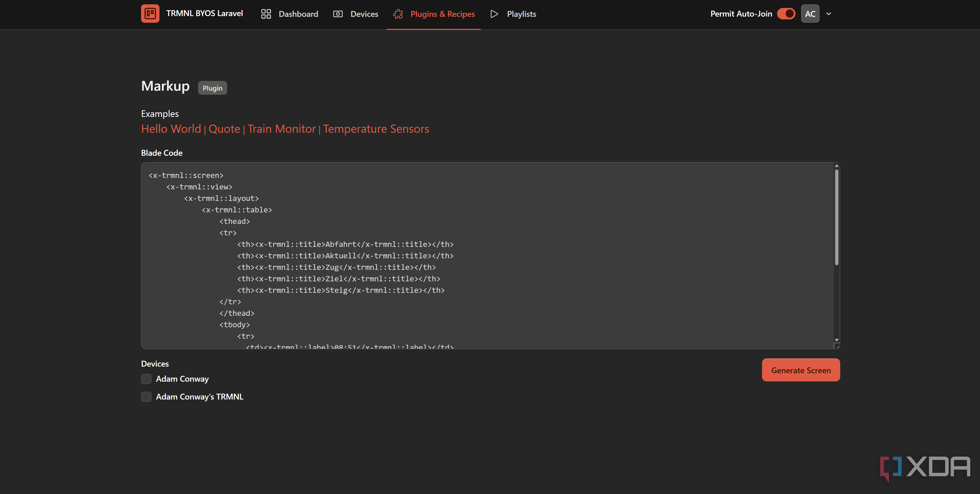Click inside the Blade Code textarea
Viewport: 980px width, 494px height.
click(x=490, y=256)
